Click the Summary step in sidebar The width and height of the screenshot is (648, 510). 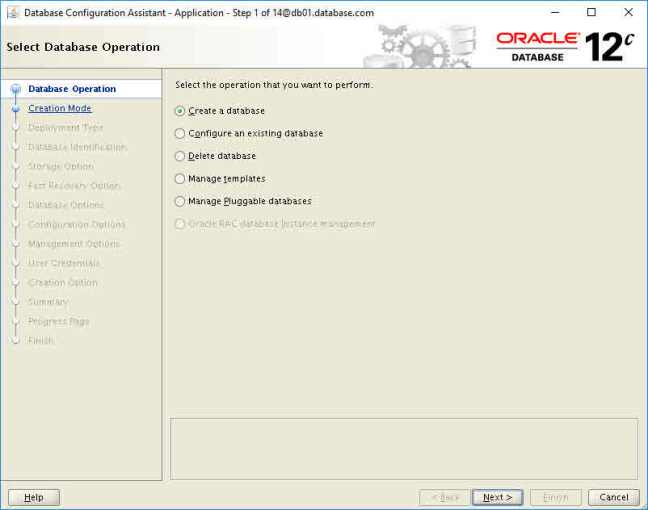click(x=48, y=302)
